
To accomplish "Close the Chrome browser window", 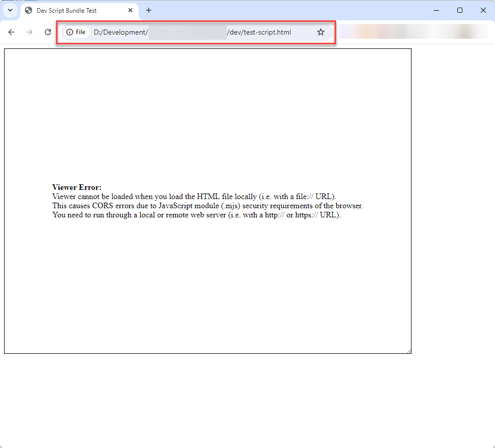I will (x=483, y=10).
